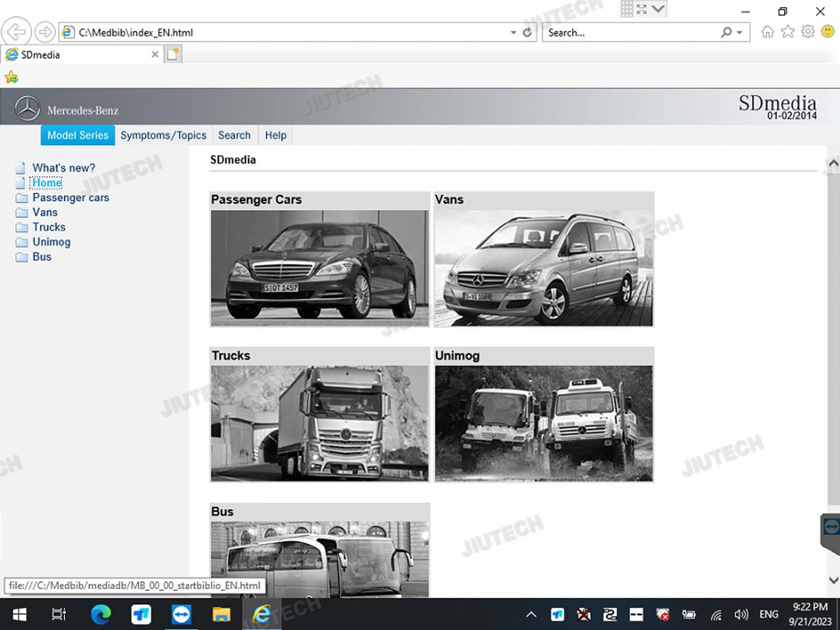840x630 pixels.
Task: Expand the search provider dropdown
Action: [740, 32]
